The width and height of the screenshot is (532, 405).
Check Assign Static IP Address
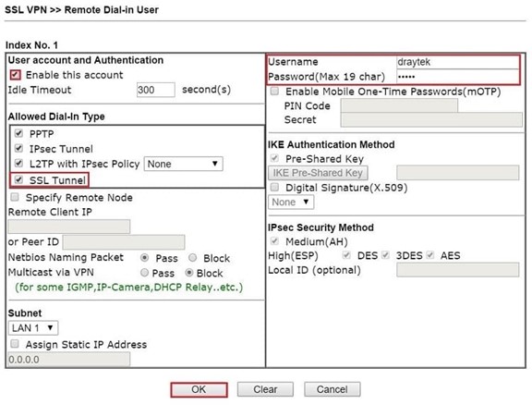coord(15,344)
